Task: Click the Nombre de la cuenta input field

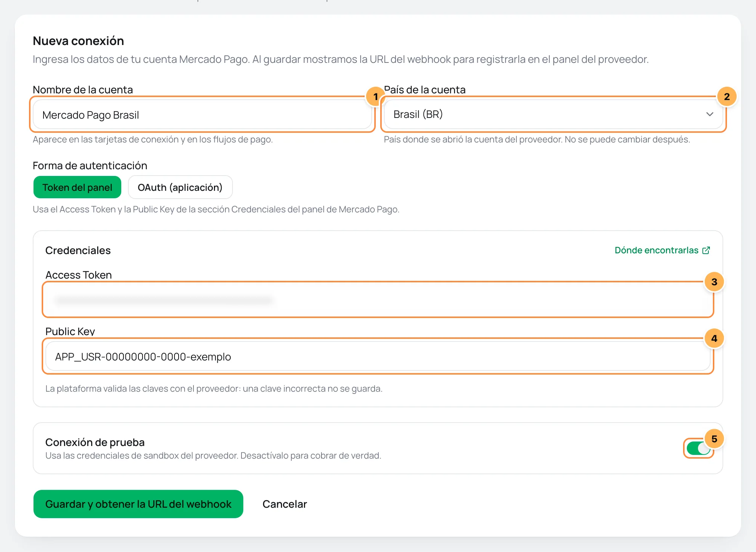Action: [202, 115]
